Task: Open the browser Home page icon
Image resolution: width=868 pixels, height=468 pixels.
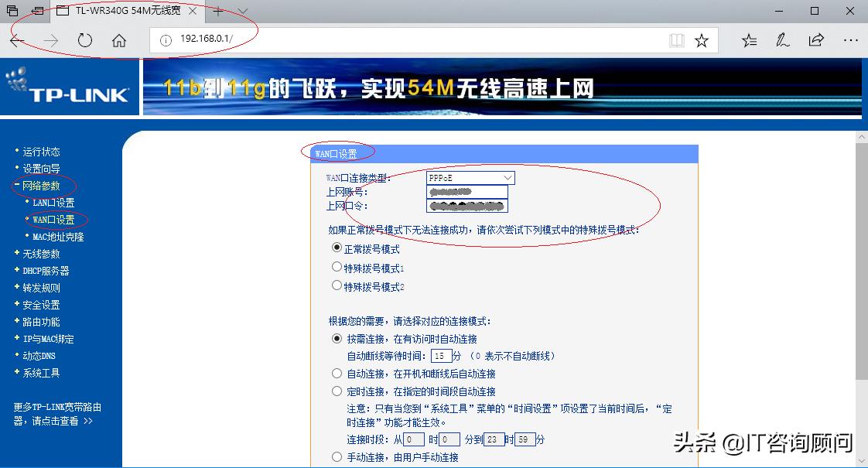Action: [118, 40]
